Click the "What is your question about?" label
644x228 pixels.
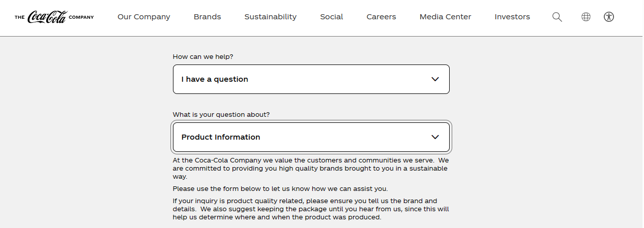221,115
